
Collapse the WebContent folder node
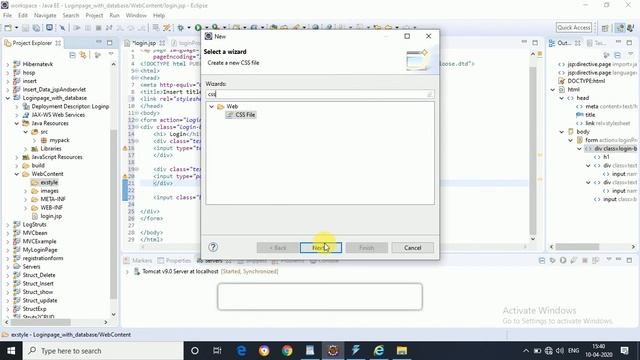coord(17,174)
